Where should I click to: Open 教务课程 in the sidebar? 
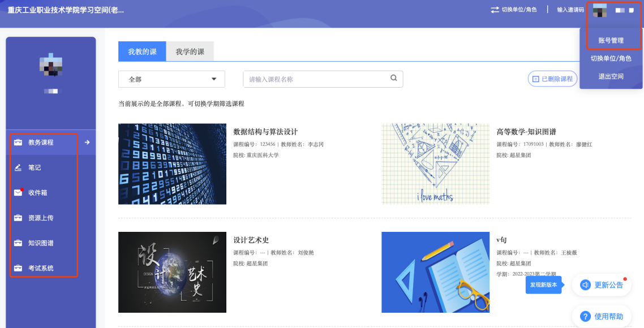pyautogui.click(x=51, y=143)
